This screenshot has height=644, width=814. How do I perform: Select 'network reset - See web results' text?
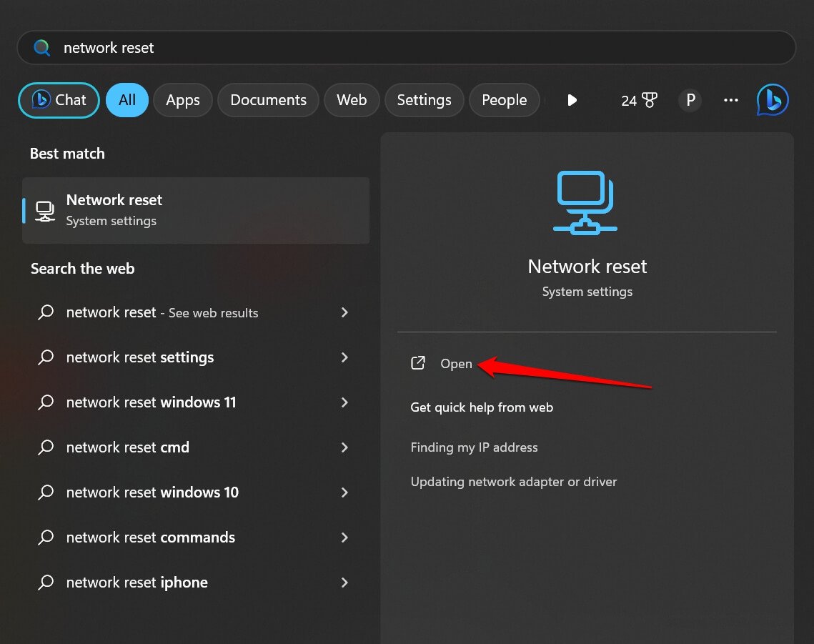click(162, 312)
